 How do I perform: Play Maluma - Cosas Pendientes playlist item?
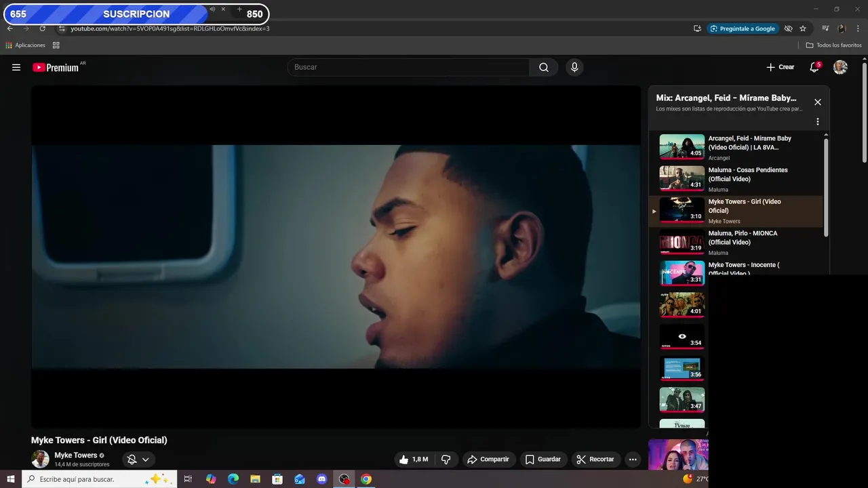pos(736,180)
